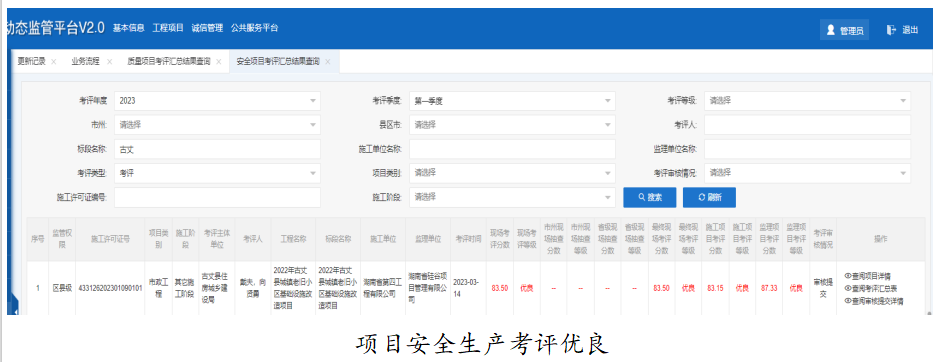This screenshot has width=946, height=362.
Task: Click the 搜索 search button
Action: [650, 197]
